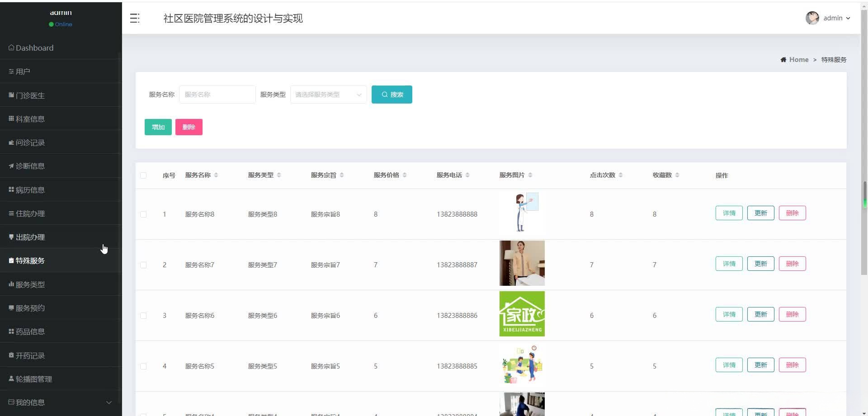Open 药品信息 in the sidebar
The height and width of the screenshot is (416, 868).
61,331
